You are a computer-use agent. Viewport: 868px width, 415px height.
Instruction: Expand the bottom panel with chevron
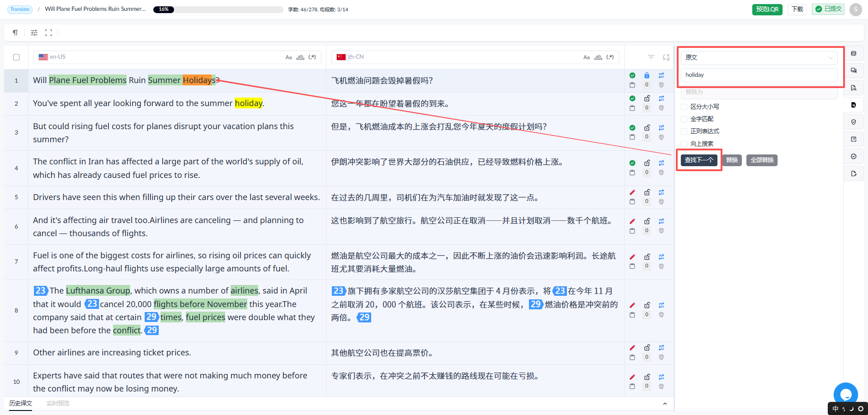click(x=665, y=404)
